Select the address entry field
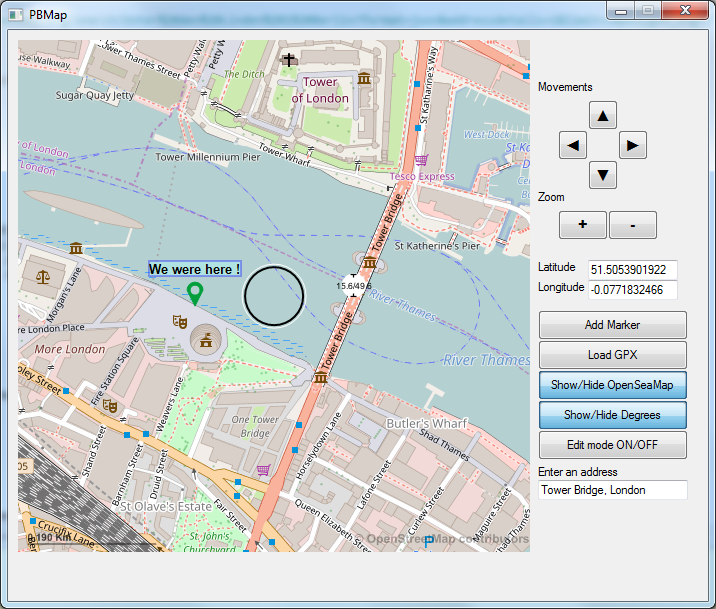This screenshot has width=716, height=609. pyautogui.click(x=612, y=490)
